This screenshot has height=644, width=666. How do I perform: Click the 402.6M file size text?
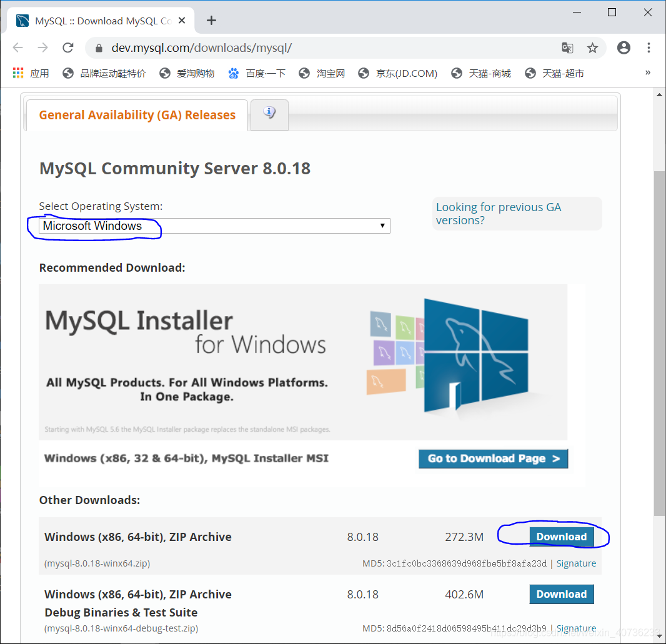point(464,594)
